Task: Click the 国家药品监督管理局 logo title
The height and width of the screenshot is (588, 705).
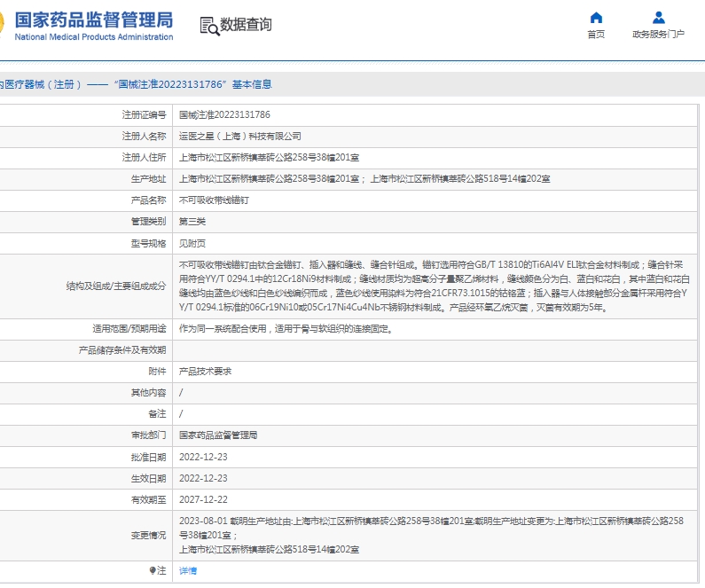Action: [x=94, y=20]
